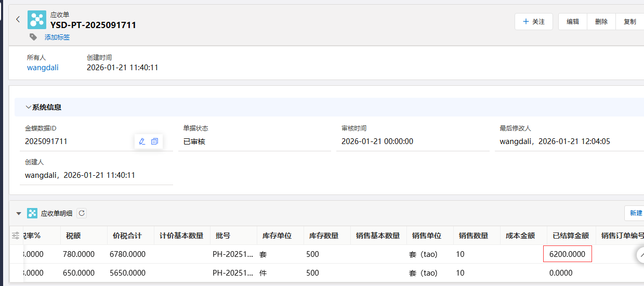This screenshot has width=644, height=286.
Task: Open owner wangdali profile link
Action: click(43, 68)
